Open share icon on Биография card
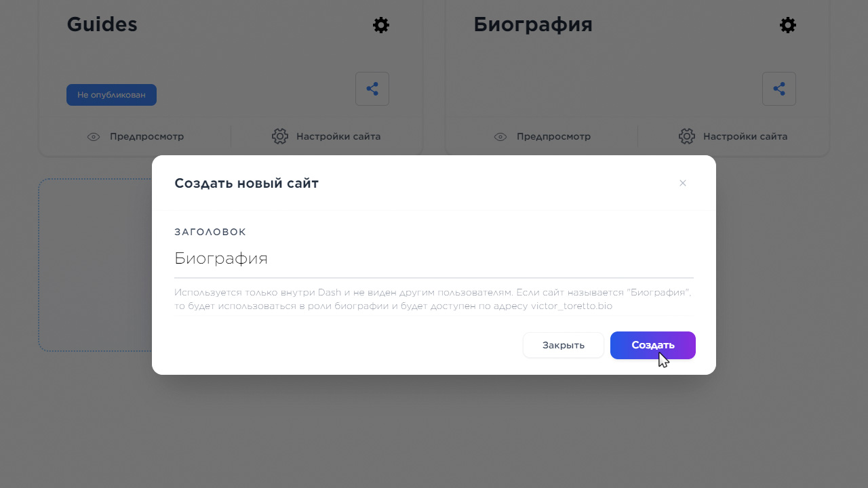 click(779, 89)
